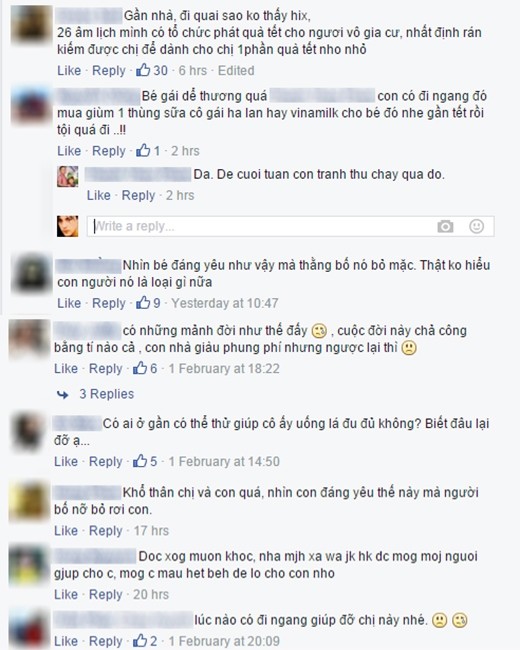Focus the Write a reply text field
The width and height of the screenshot is (520, 650).
261,226
